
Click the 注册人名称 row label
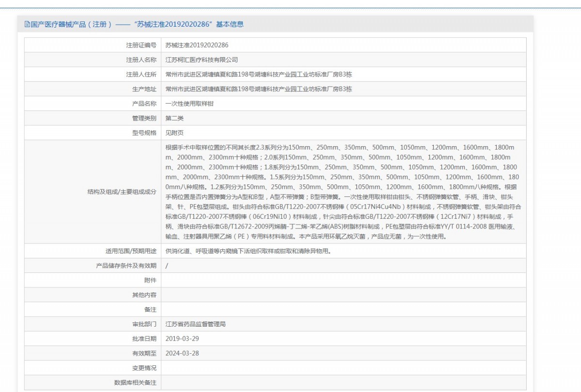click(x=141, y=60)
